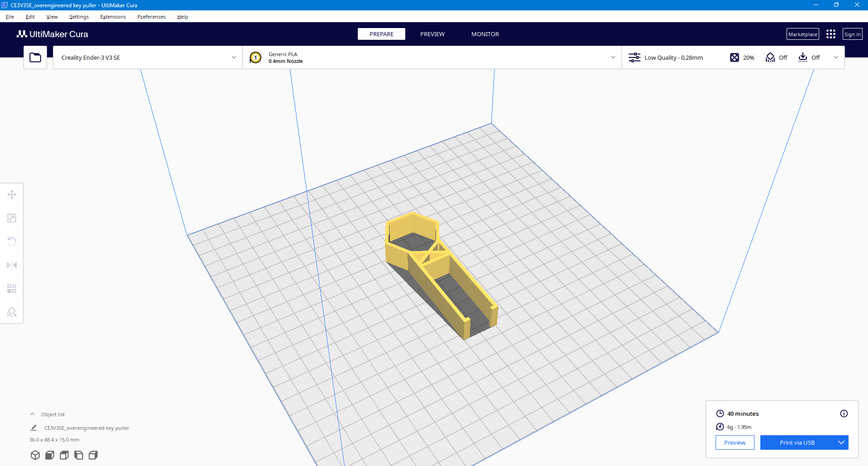The height and width of the screenshot is (466, 868).
Task: Expand print settings panel chevron
Action: point(836,57)
